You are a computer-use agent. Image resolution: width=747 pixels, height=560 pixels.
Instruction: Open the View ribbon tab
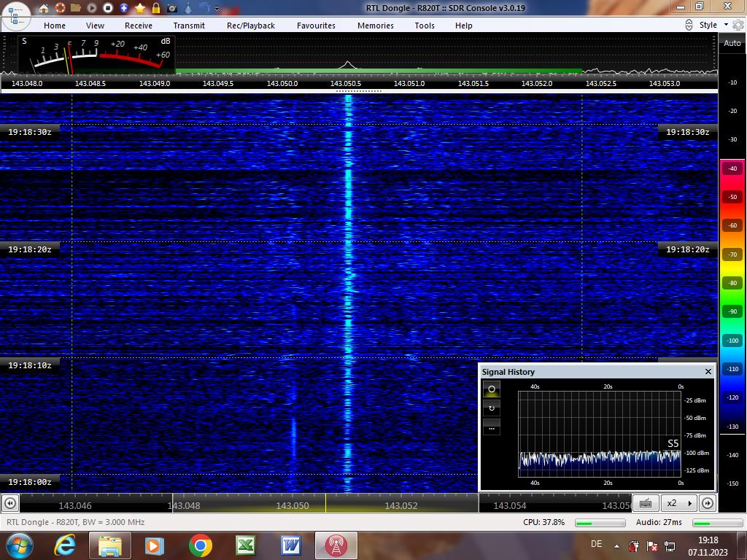(x=95, y=26)
